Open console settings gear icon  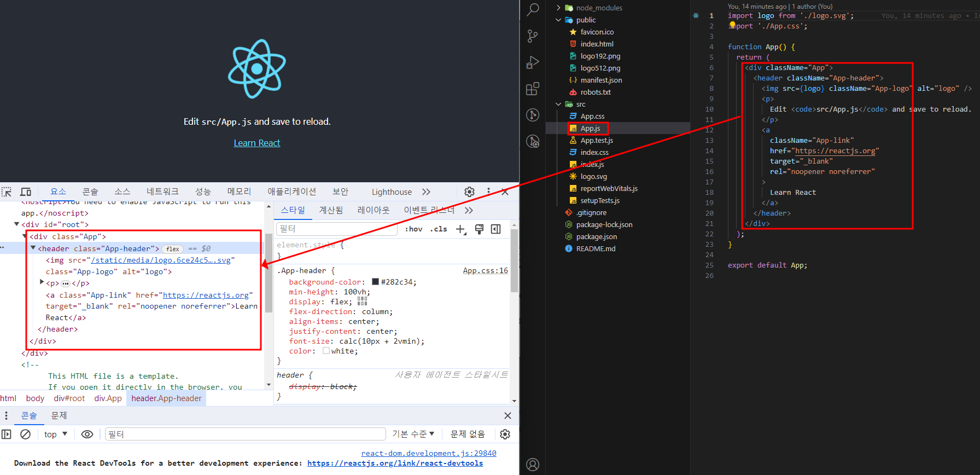505,434
